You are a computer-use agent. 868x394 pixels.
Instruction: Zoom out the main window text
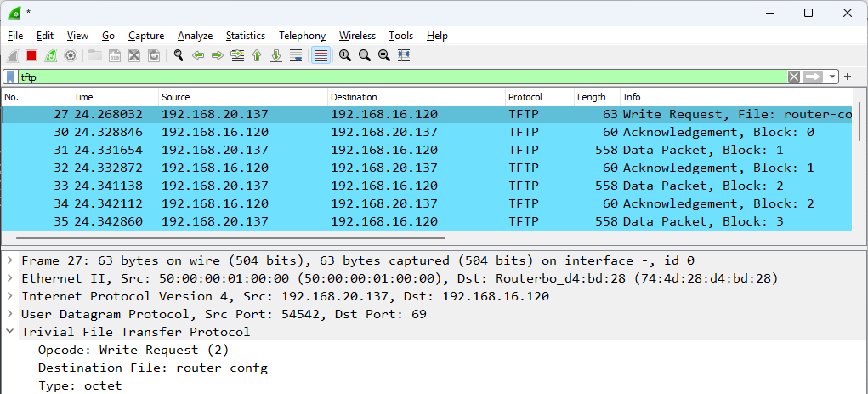[364, 55]
